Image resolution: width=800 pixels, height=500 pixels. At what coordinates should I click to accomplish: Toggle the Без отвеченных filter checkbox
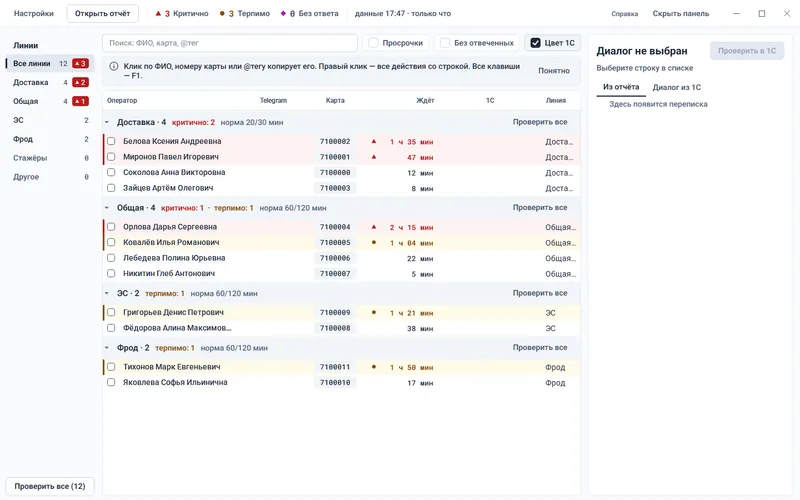click(x=445, y=43)
